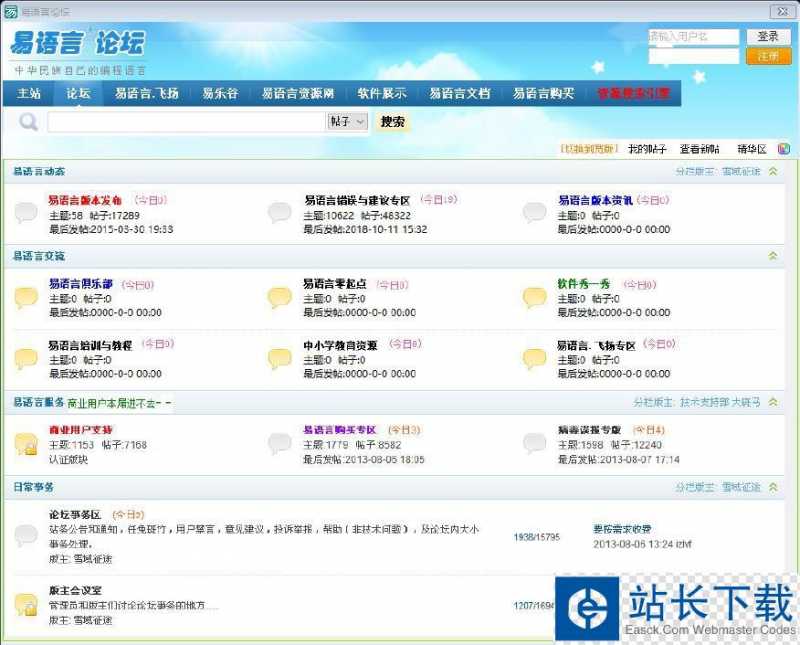
Task: Open the 版主会议室 forum link
Action: point(75,590)
